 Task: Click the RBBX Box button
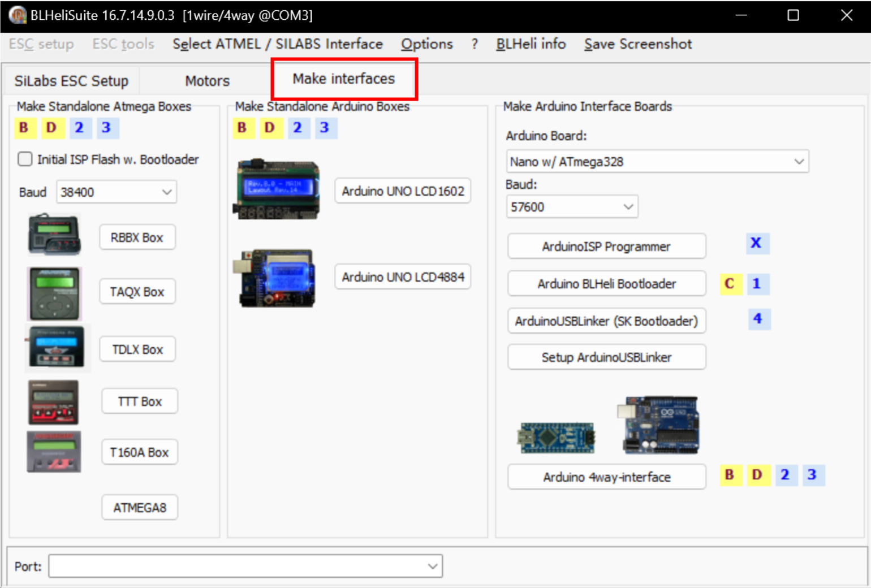[137, 237]
